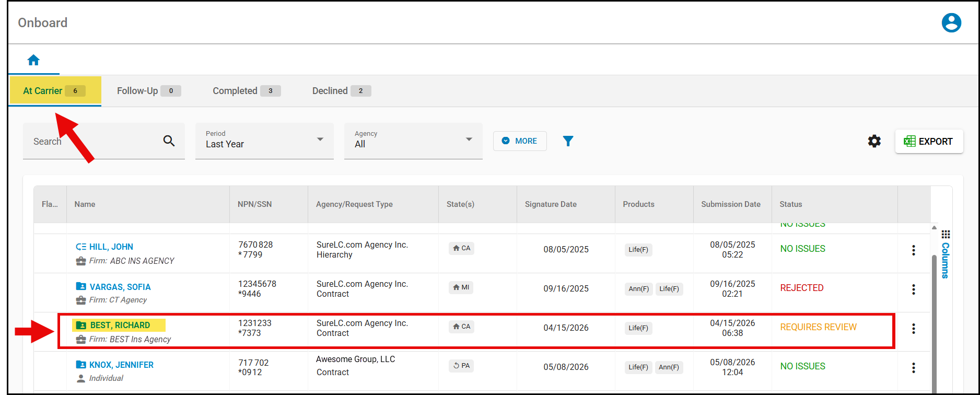Click the Fla... flag column header

coord(50,204)
